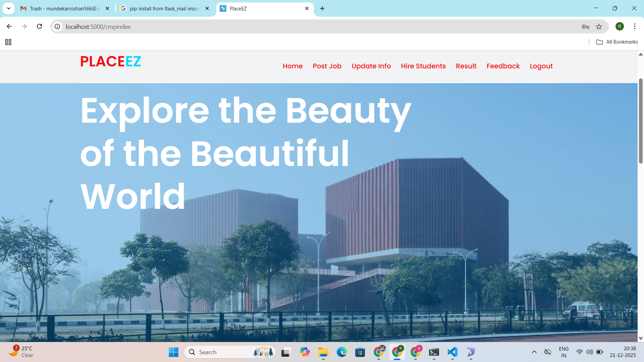Open the Post Job navigation link
The image size is (644, 362).
point(327,66)
